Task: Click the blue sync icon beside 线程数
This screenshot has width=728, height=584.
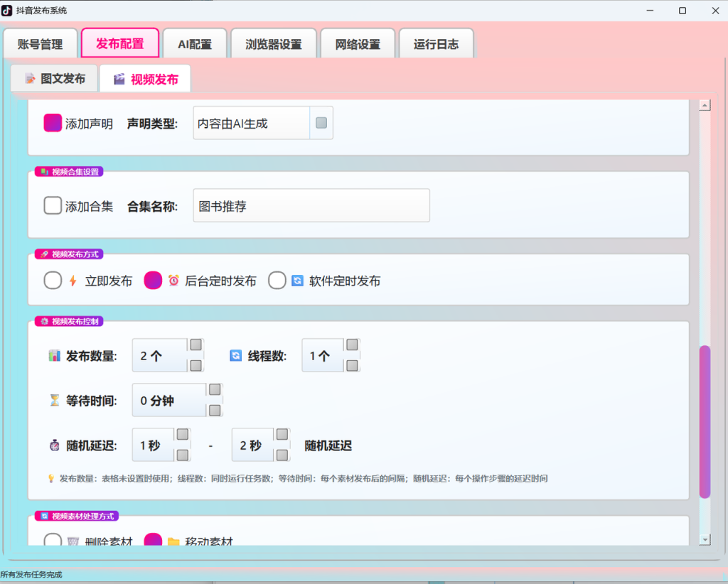Action: point(236,356)
